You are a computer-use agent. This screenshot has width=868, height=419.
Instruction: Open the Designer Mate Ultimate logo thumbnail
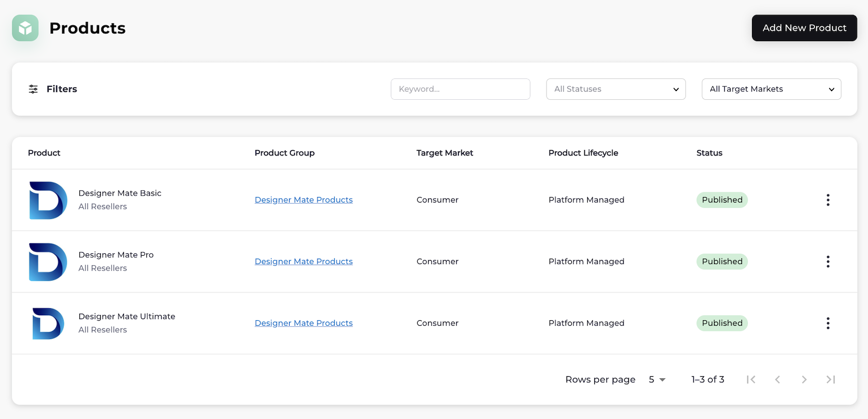(48, 323)
